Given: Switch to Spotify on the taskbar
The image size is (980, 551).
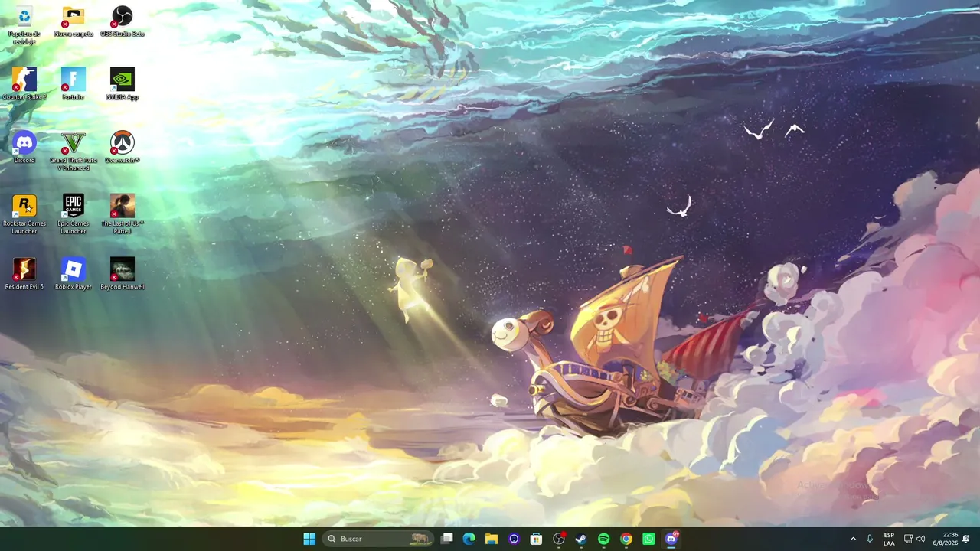Looking at the screenshot, I should point(603,539).
